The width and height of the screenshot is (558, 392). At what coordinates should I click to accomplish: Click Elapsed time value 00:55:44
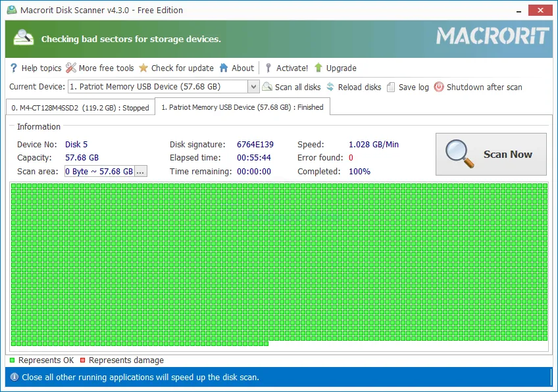(x=254, y=158)
